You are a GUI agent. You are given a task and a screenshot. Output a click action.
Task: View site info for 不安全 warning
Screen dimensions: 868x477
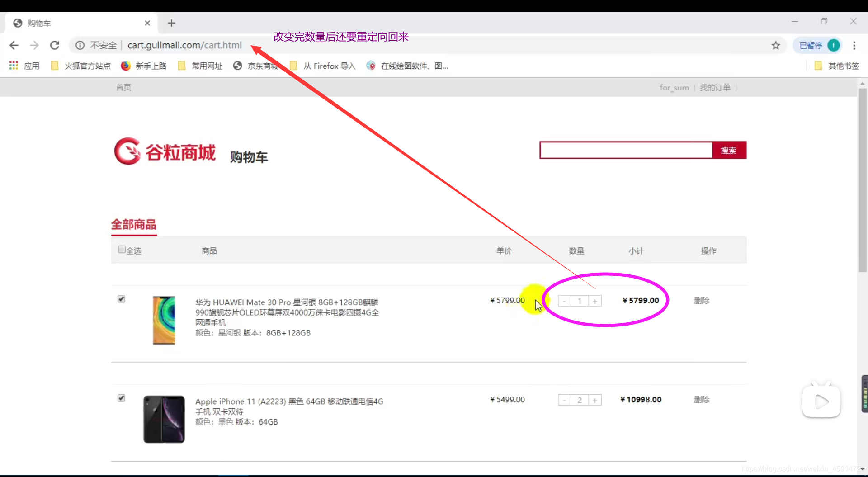coord(96,45)
